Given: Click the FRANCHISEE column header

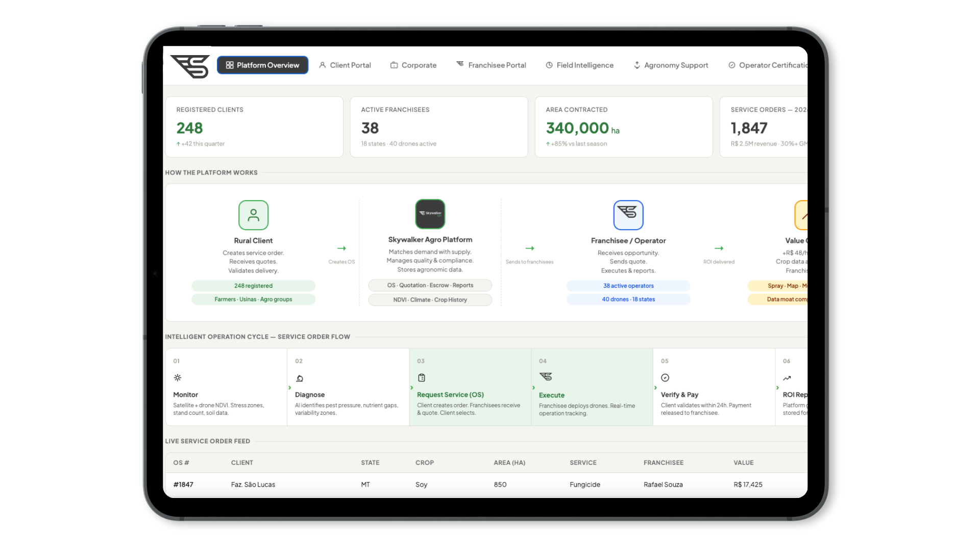Looking at the screenshot, I should click(x=664, y=463).
